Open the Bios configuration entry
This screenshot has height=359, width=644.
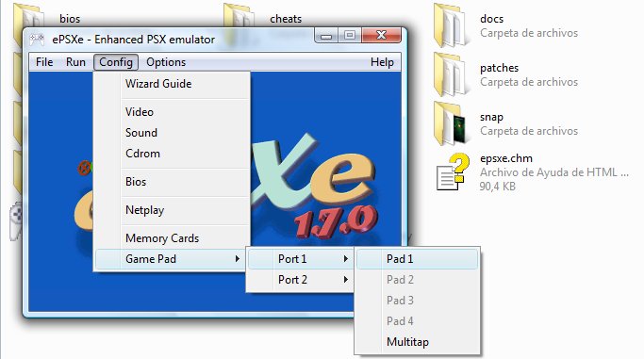(x=173, y=181)
